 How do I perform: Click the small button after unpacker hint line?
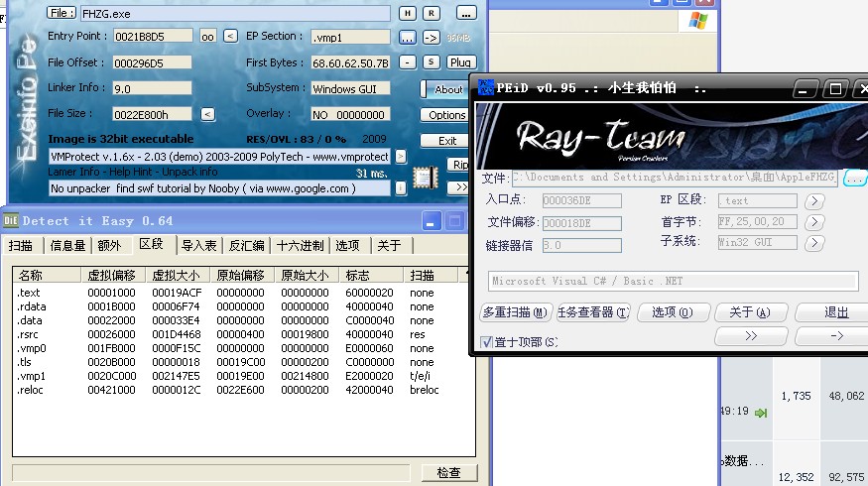[x=401, y=188]
